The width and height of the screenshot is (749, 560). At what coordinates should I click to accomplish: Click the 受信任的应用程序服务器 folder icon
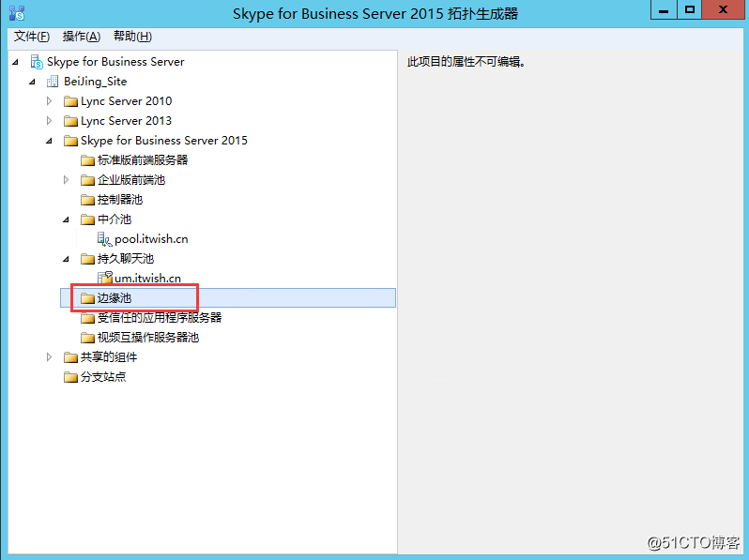tap(87, 318)
